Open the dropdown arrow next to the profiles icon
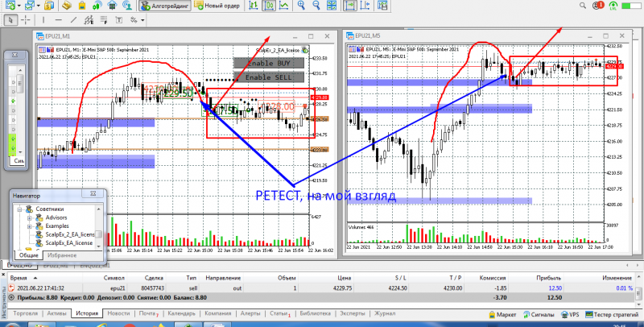Screen dimensions: 644x327 [x=38, y=6]
